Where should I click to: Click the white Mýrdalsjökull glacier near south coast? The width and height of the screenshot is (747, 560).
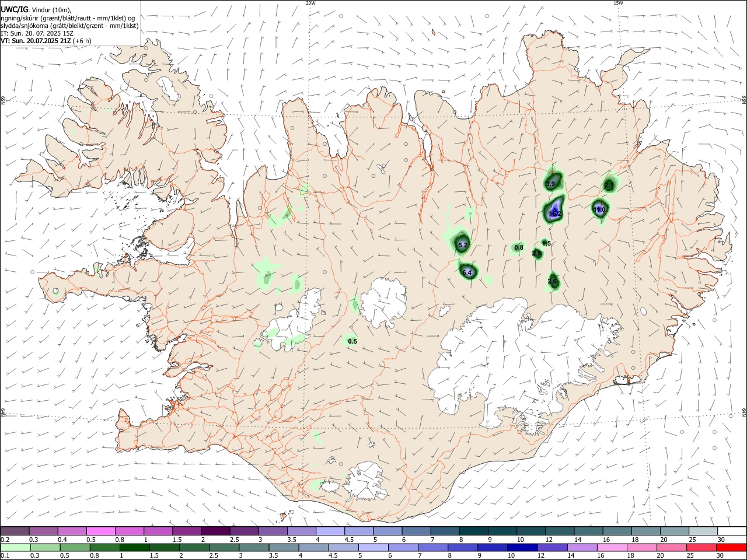point(366,481)
